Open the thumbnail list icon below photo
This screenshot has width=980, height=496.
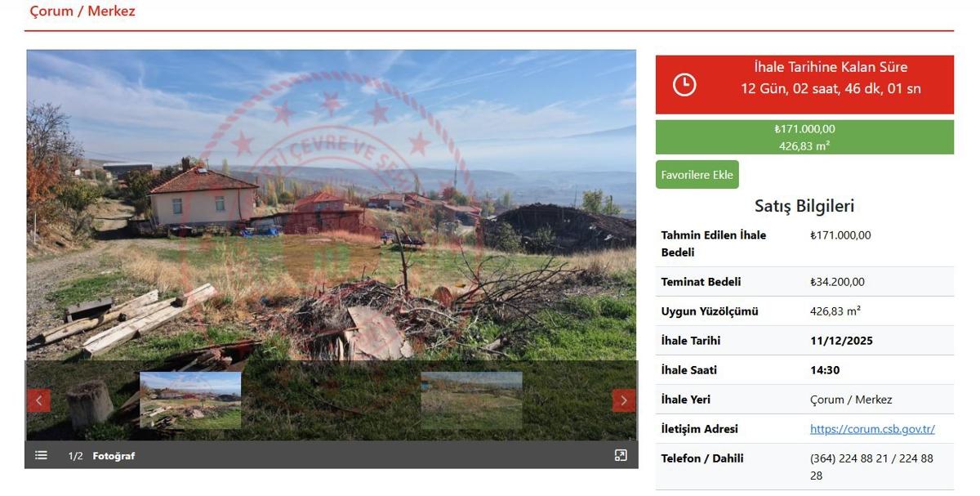click(41, 455)
